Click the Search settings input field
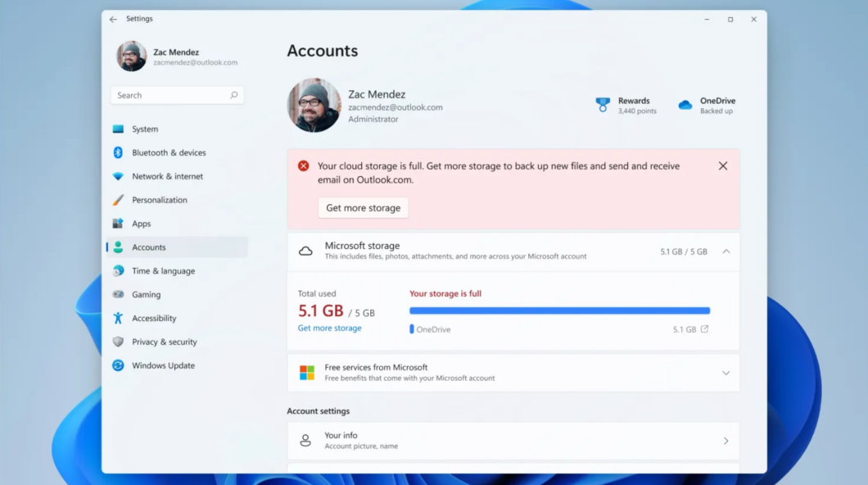The width and height of the screenshot is (868, 485). [177, 95]
